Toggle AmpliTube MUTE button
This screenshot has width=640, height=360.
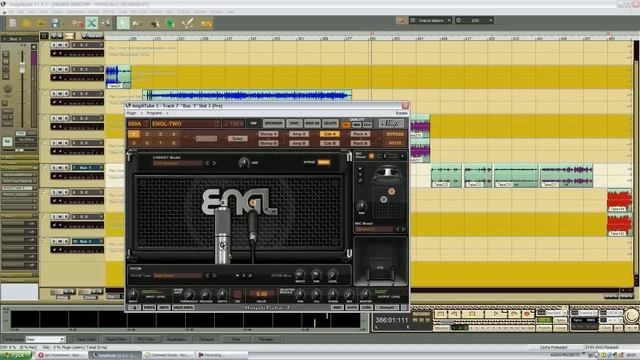click(395, 143)
